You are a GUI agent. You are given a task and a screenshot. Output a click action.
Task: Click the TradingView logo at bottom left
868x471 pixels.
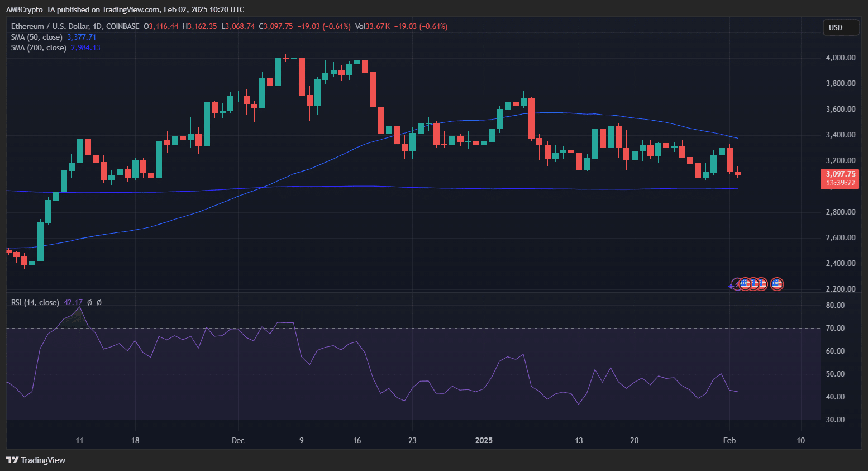click(36, 460)
